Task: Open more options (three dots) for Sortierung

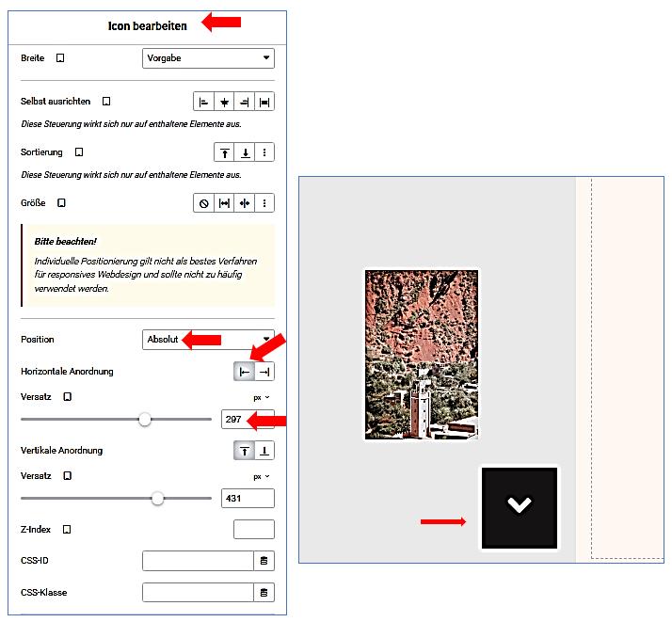Action: 264,152
